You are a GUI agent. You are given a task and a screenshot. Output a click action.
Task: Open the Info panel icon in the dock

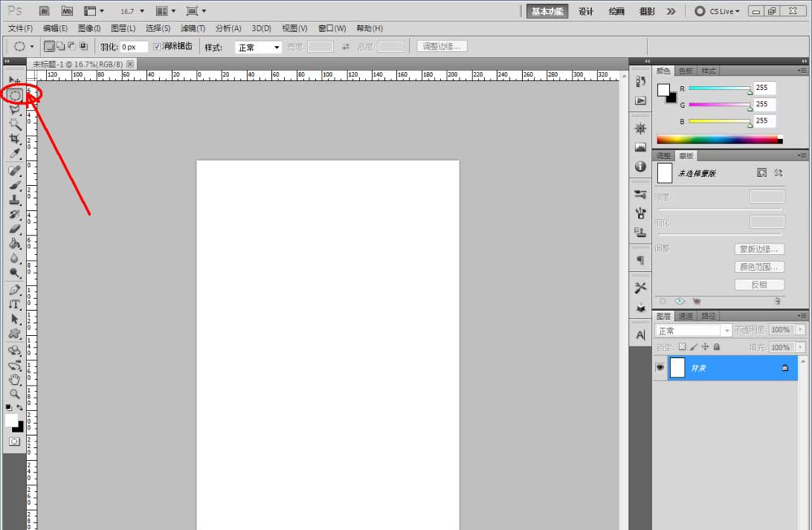641,166
